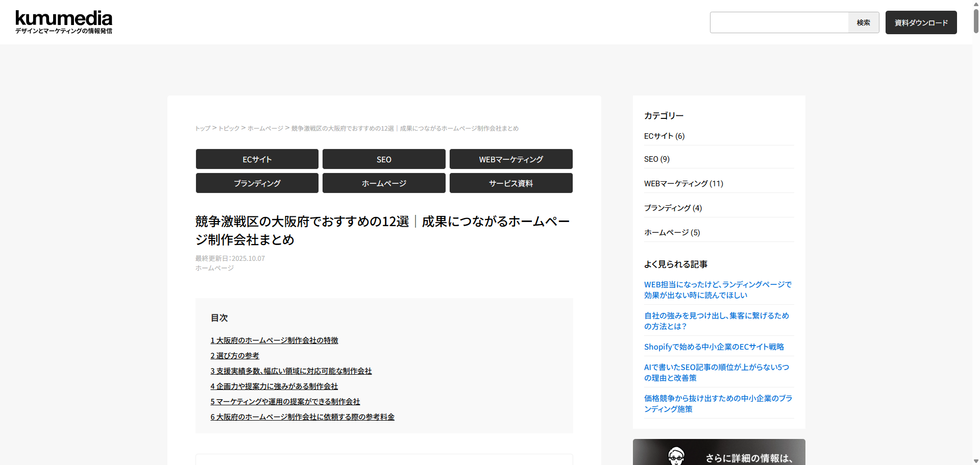Click the さらに詳細の情報は banner image
980x465 pixels.
click(719, 452)
